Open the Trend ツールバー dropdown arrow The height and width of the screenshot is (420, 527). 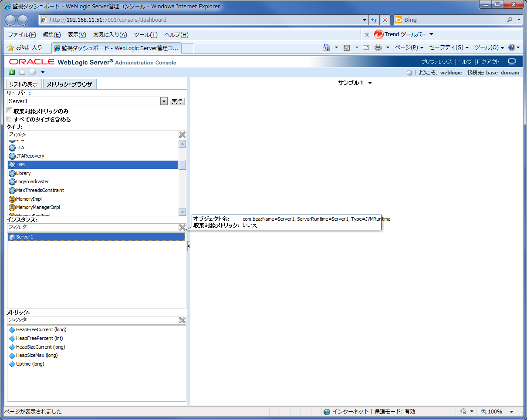(431, 34)
